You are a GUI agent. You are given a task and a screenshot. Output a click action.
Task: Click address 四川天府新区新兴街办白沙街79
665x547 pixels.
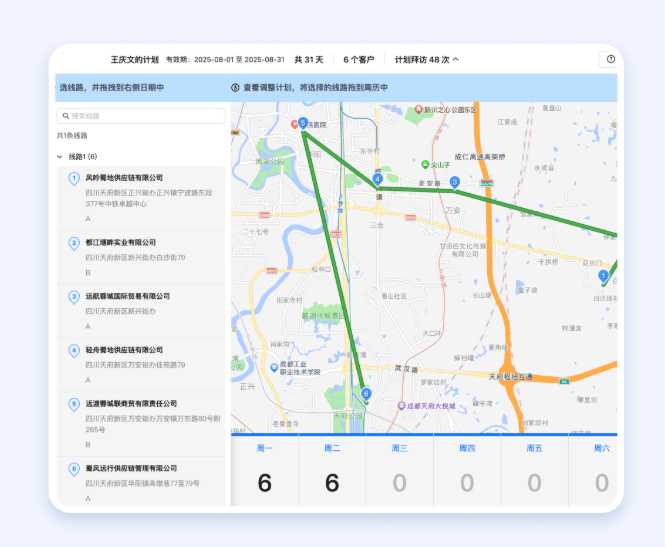point(135,257)
